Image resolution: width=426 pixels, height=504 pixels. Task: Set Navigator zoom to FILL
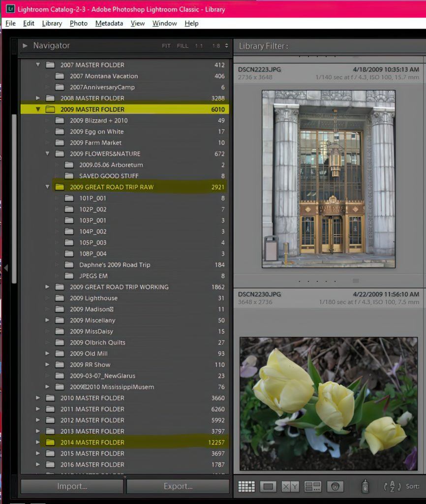point(183,46)
